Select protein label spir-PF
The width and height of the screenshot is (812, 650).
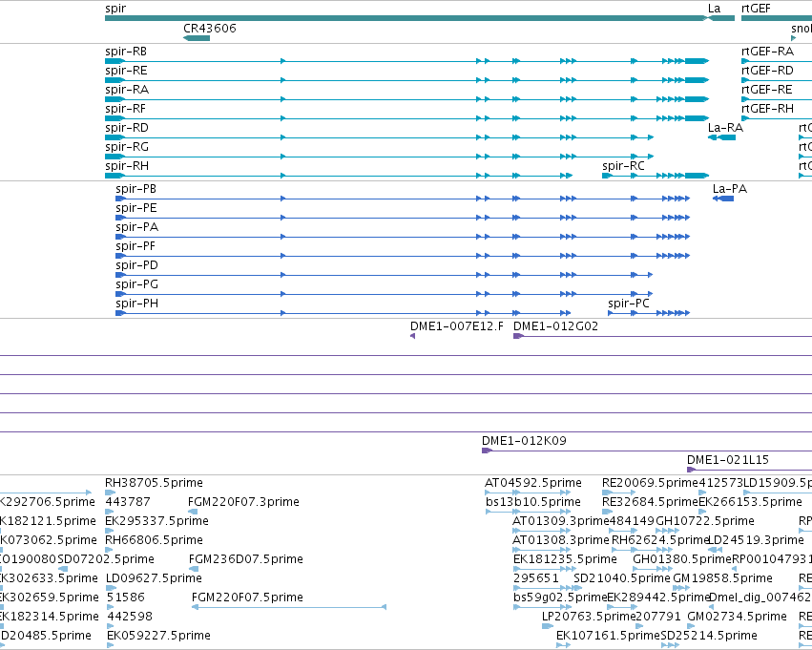[135, 246]
